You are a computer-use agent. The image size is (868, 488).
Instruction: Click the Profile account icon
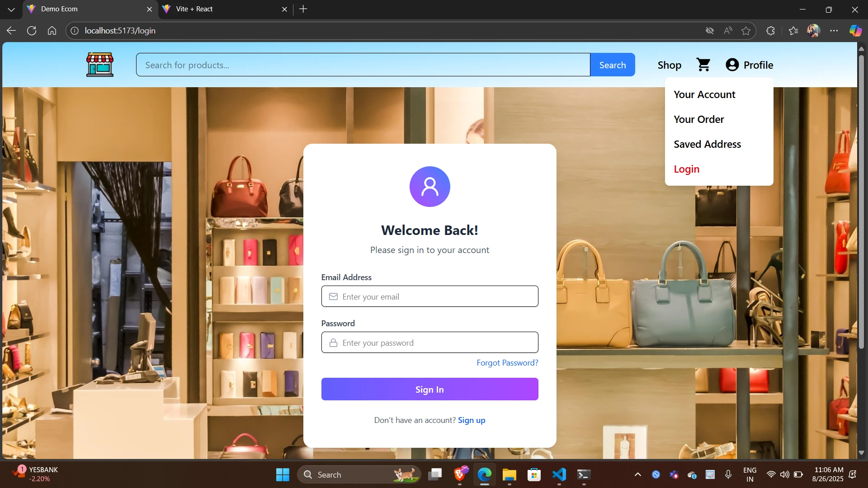coord(732,65)
